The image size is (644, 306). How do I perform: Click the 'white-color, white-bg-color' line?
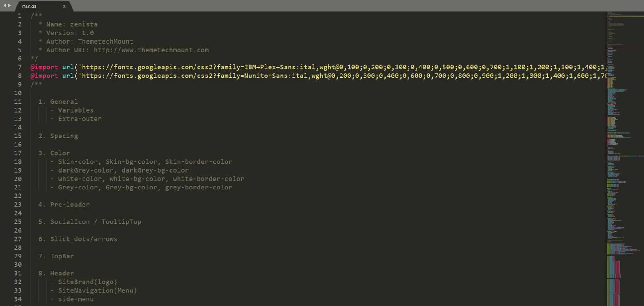point(147,179)
